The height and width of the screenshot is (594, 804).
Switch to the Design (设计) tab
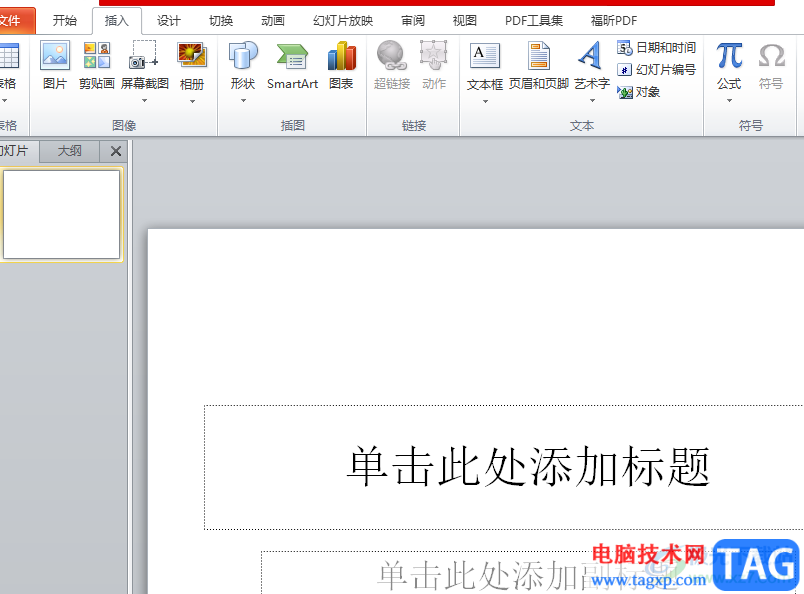point(169,21)
